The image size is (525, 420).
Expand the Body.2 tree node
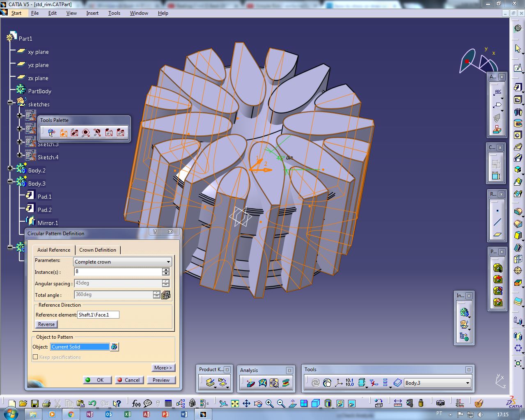click(10, 168)
